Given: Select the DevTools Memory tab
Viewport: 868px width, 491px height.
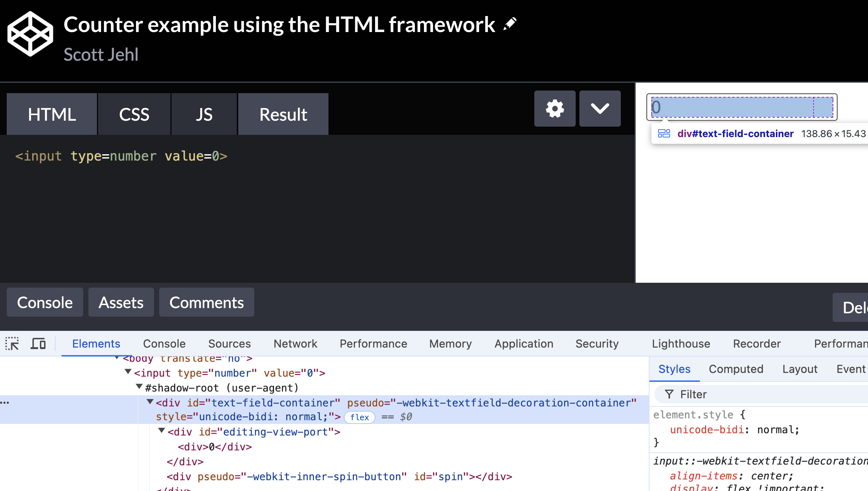Looking at the screenshot, I should click(x=450, y=343).
